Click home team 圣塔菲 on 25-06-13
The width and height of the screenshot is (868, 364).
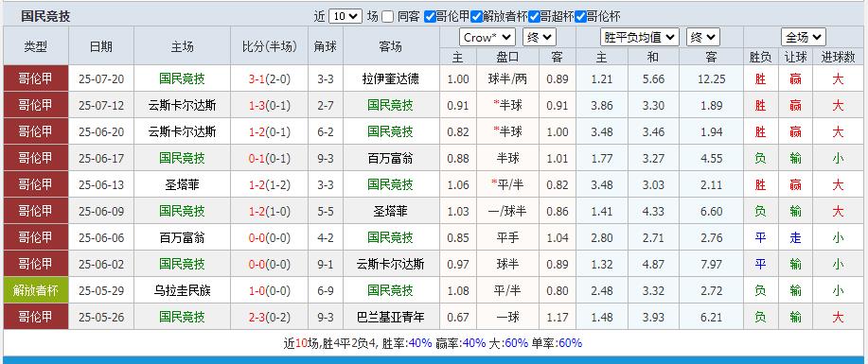[x=182, y=184]
